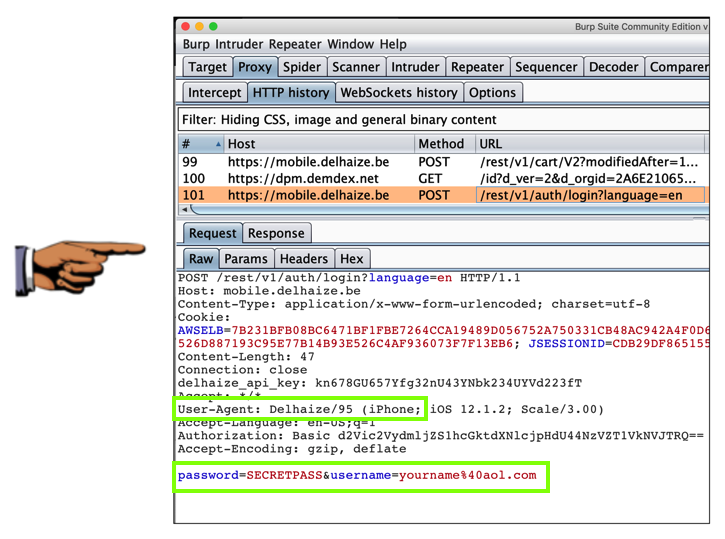Screen dimensions: 725x539
Task: Open the Scanner tab
Action: point(356,67)
